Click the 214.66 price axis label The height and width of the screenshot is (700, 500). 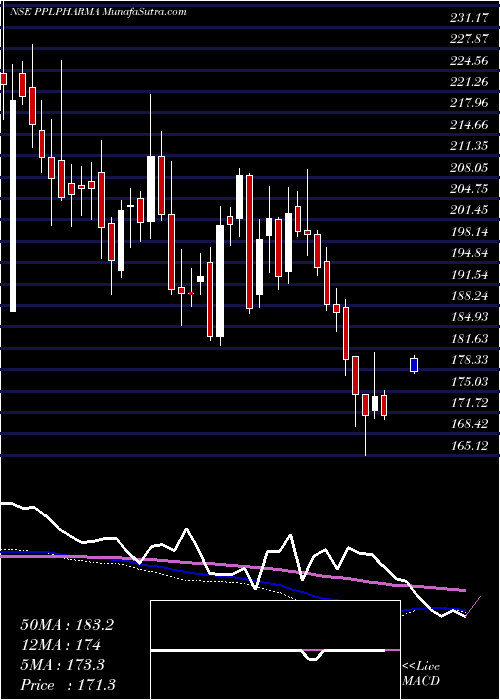tap(468, 125)
